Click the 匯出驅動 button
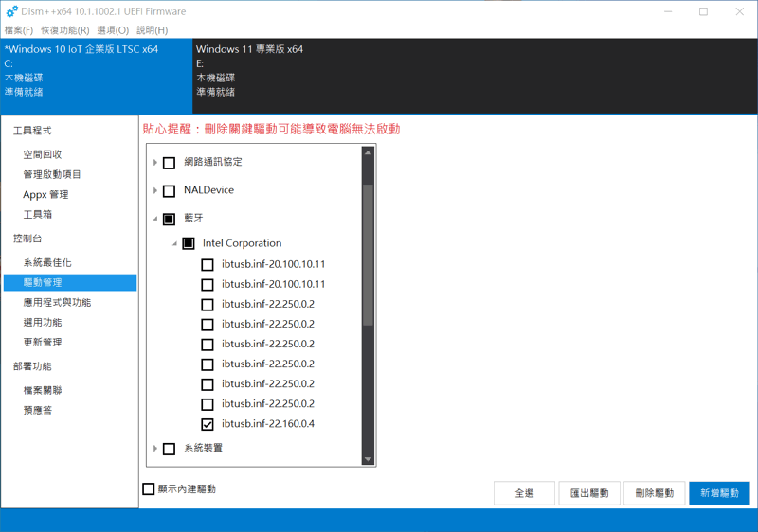Viewport: 758px width, 532px height. pyautogui.click(x=589, y=493)
